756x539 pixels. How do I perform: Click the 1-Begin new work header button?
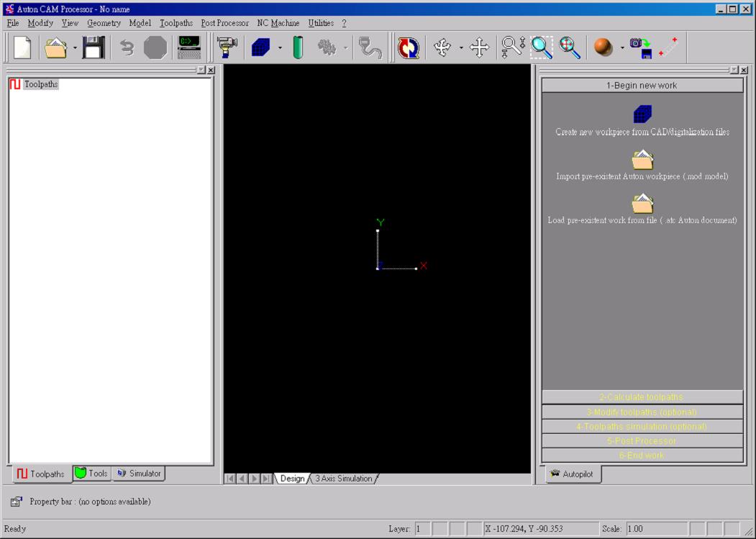[642, 86]
